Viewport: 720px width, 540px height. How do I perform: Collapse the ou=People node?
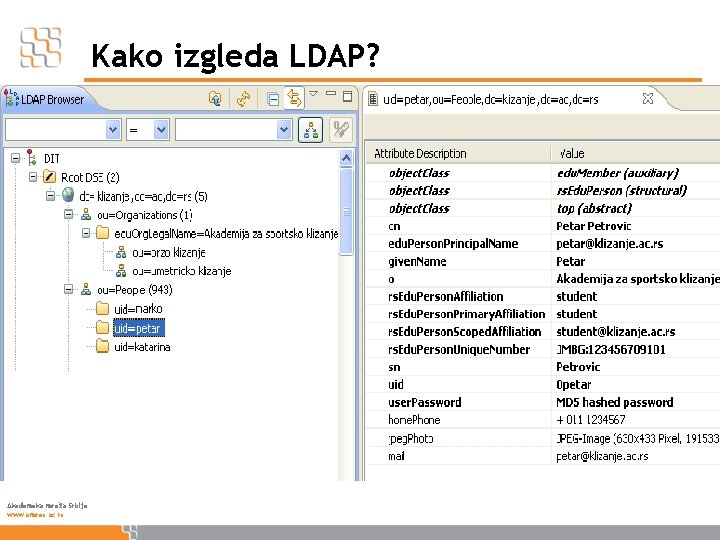(x=68, y=289)
